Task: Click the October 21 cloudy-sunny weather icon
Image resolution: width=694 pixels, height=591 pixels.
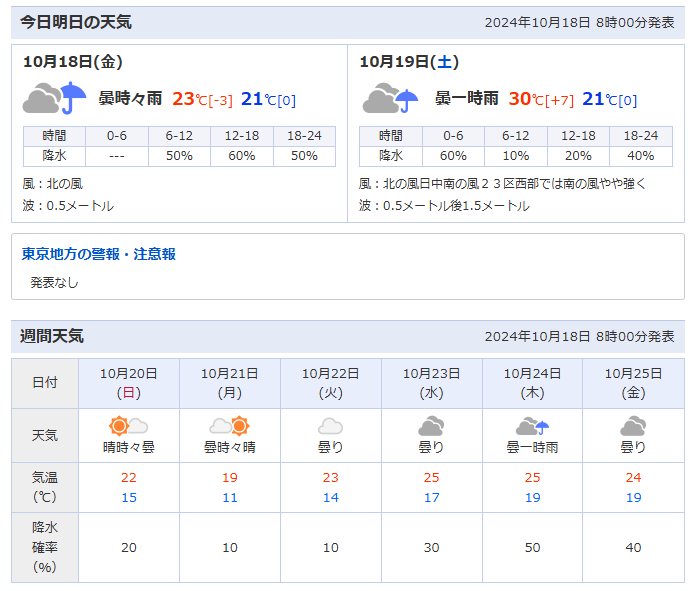Action: 229,426
